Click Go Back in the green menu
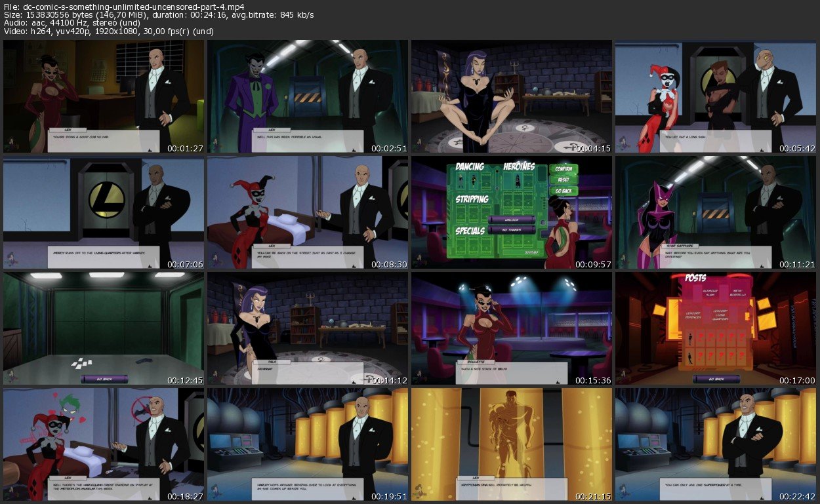The width and height of the screenshot is (820, 504). point(563,190)
